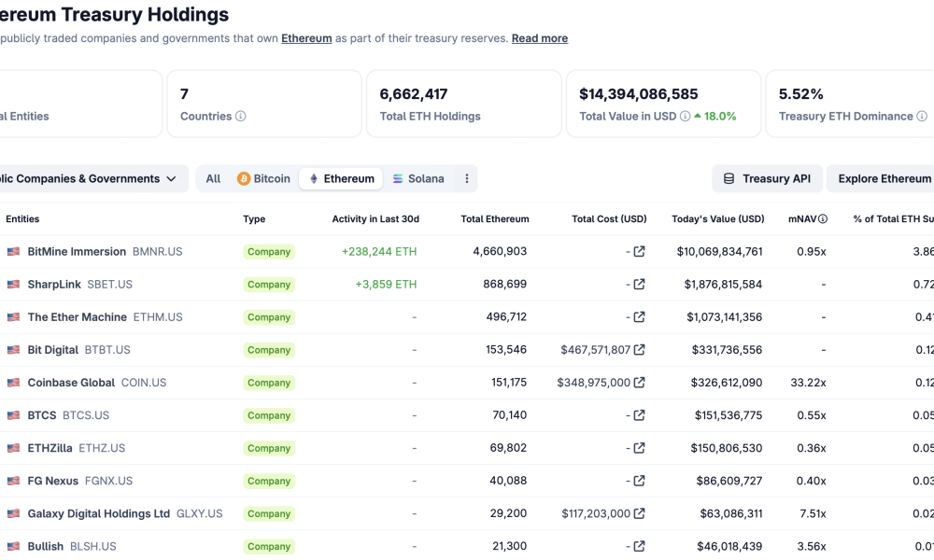
Task: Click the info icon next to Treasury ETH Dominance
Action: coord(923,117)
